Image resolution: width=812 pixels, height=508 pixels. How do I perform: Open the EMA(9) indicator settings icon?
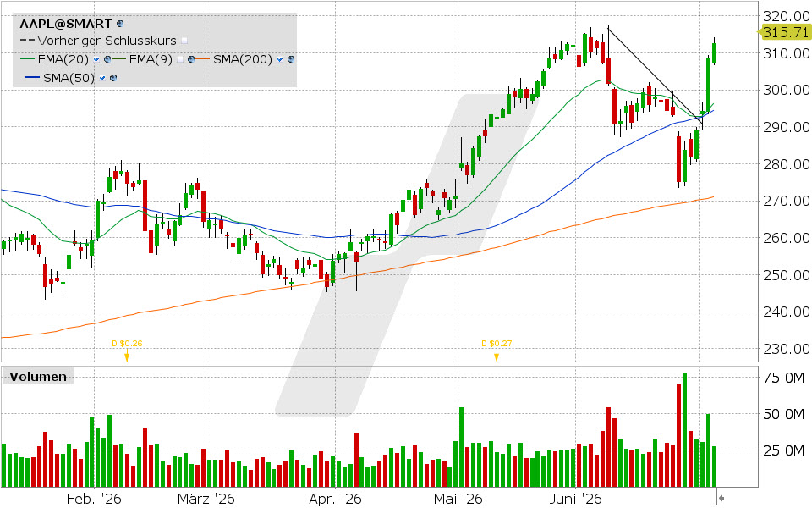click(191, 59)
